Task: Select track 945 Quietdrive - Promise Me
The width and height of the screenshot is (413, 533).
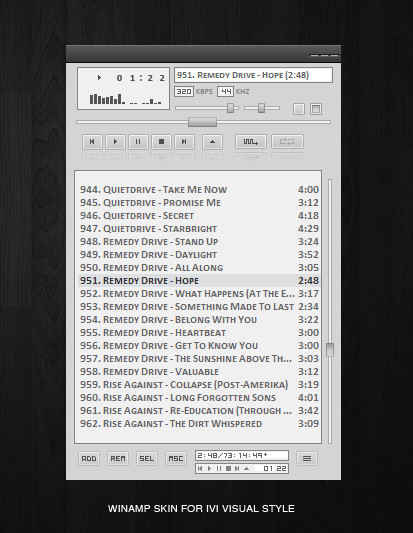Action: [x=200, y=203]
